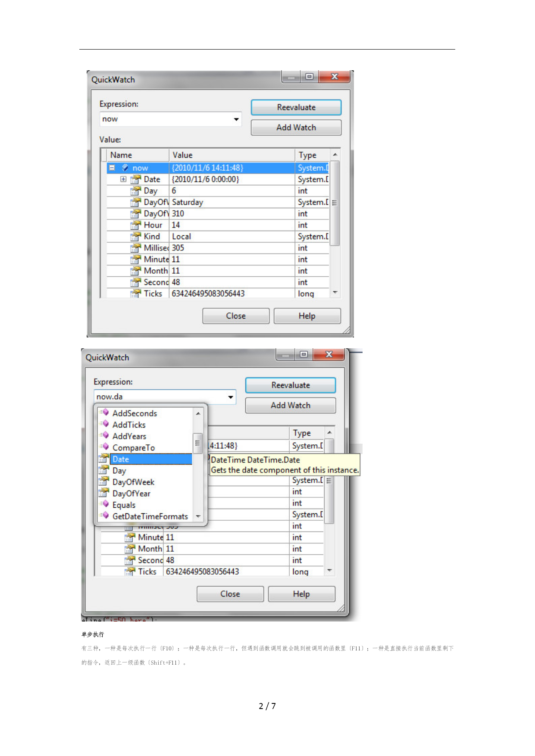Screen dimensions: 535x756
Task: Click the Type column header in lower grid
Action: tap(307, 433)
